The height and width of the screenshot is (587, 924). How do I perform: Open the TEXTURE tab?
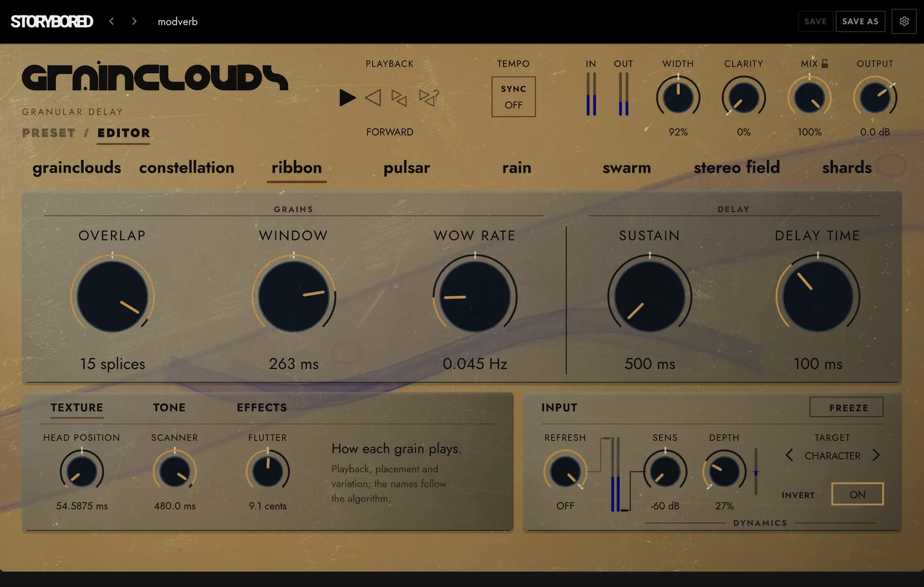[77, 407]
